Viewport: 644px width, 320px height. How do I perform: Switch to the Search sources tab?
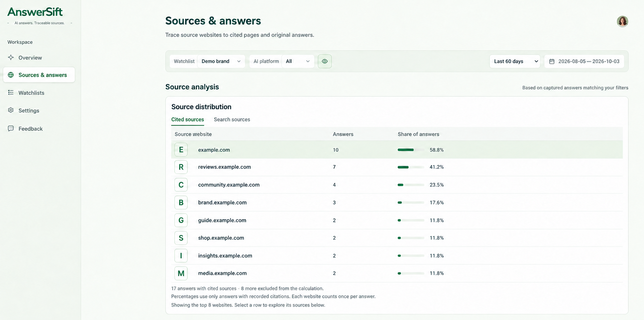pyautogui.click(x=232, y=119)
